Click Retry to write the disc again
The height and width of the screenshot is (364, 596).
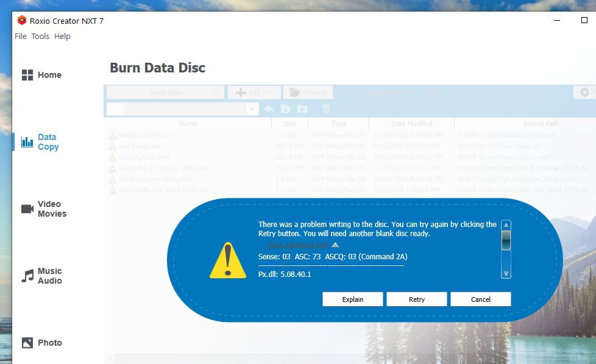point(417,299)
